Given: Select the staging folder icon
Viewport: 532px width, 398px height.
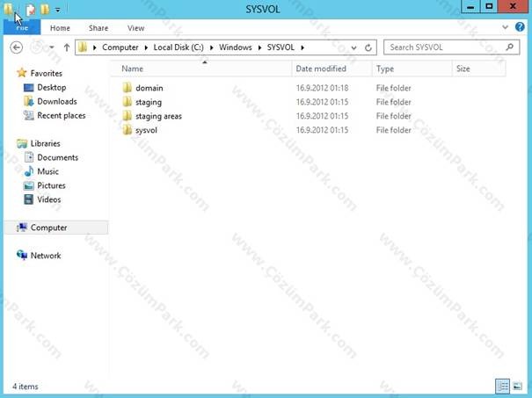Looking at the screenshot, I should (x=128, y=102).
